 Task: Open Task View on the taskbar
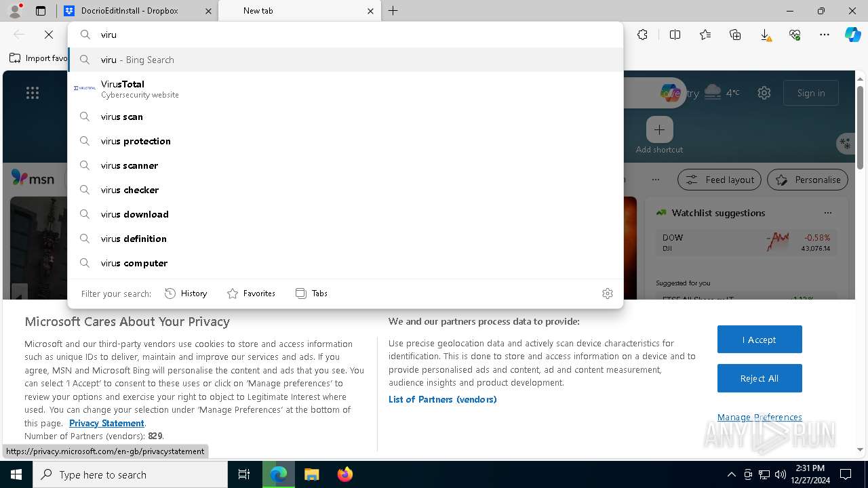[244, 474]
